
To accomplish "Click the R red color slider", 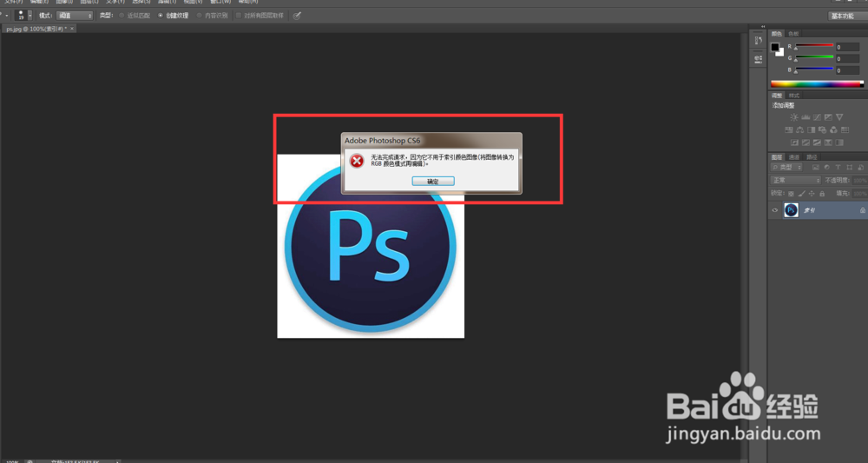I will coord(814,47).
